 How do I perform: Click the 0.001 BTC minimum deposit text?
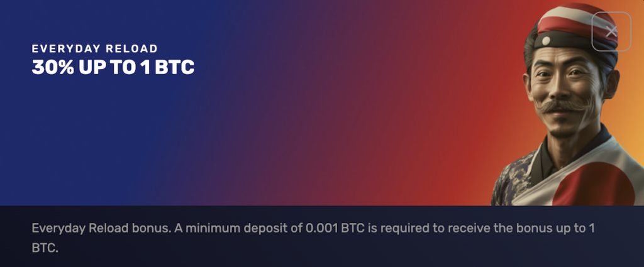[335, 228]
